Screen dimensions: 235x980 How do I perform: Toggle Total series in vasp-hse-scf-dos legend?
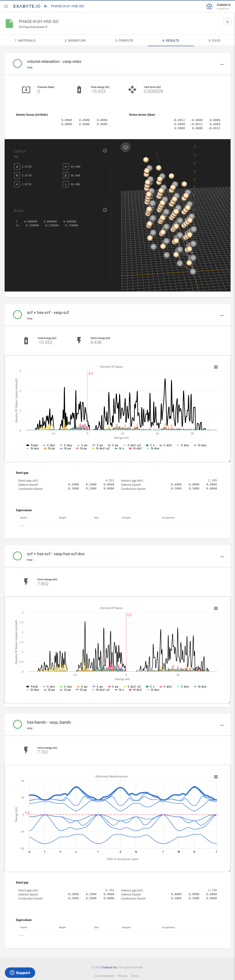coord(32,687)
